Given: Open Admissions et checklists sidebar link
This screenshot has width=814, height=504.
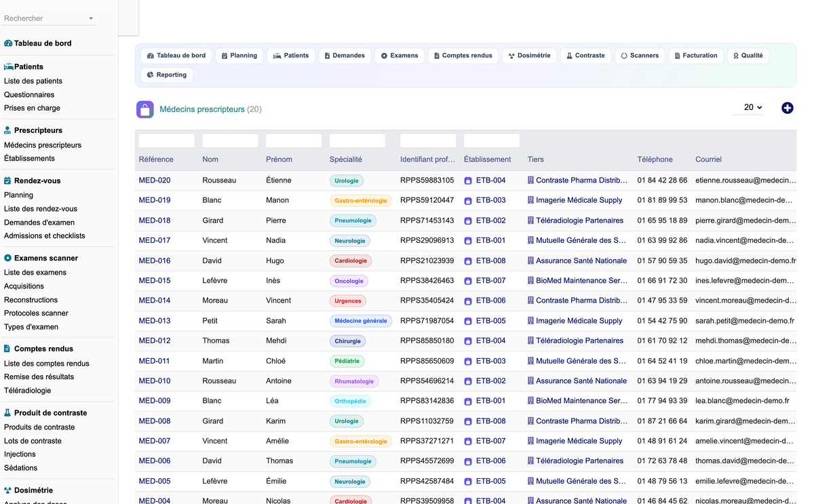Looking at the screenshot, I should pos(45,236).
